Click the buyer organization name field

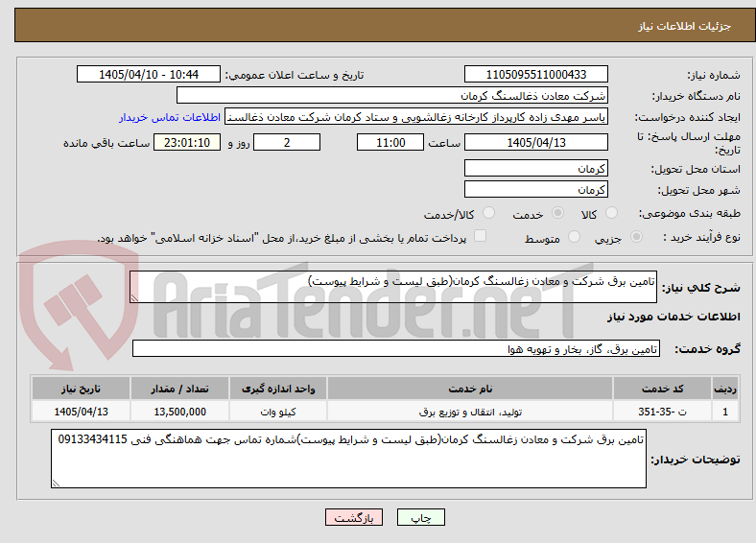point(392,96)
